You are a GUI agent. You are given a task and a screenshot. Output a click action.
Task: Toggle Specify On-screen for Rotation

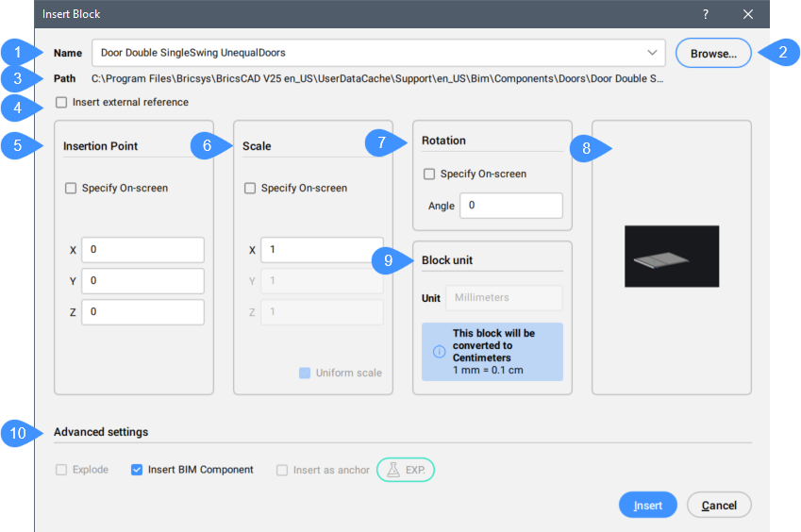click(429, 175)
